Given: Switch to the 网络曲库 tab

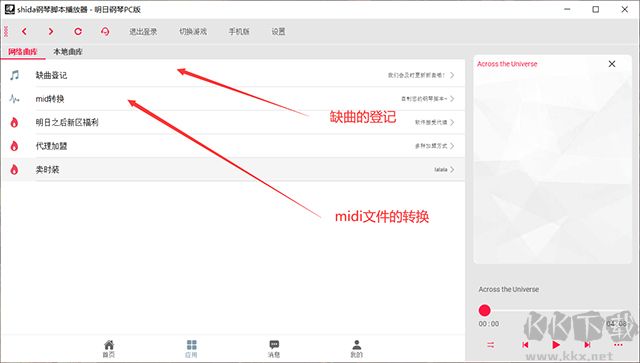Looking at the screenshot, I should (x=23, y=52).
